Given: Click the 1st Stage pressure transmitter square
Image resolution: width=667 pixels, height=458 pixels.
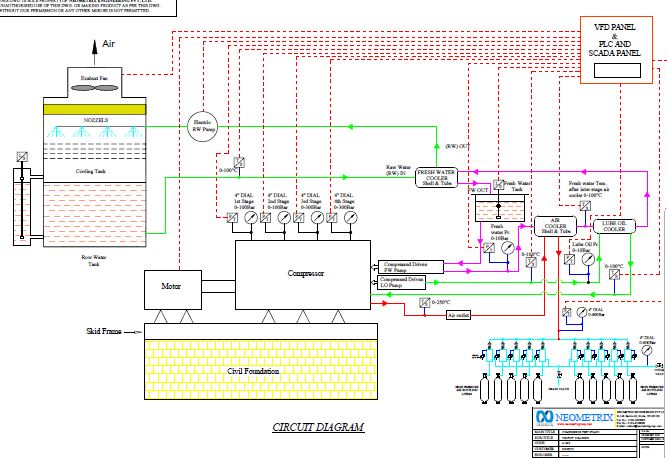Looking at the screenshot, I should click(232, 218).
